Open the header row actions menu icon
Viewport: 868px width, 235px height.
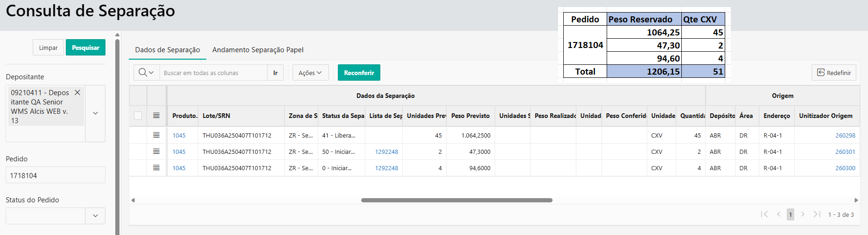pyautogui.click(x=156, y=116)
